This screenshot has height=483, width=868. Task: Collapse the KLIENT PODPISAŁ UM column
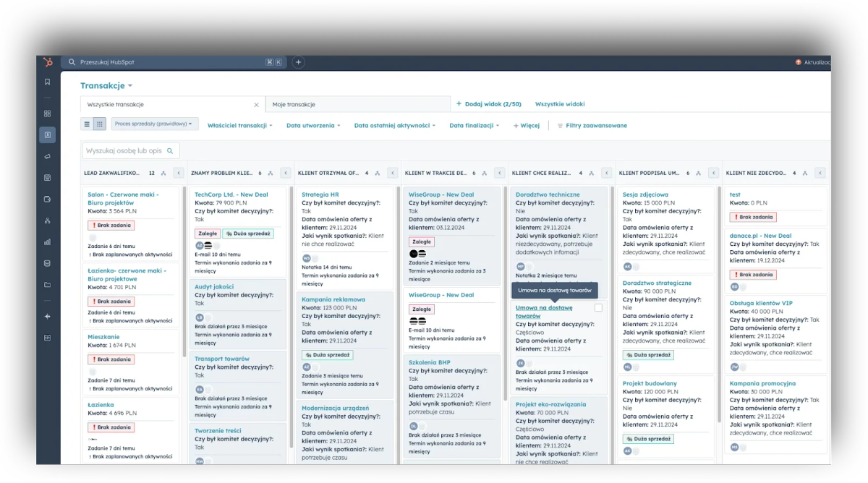click(x=713, y=173)
